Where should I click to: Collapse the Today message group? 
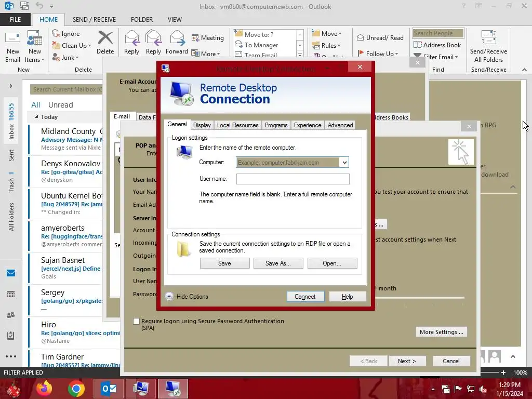[x=36, y=117]
